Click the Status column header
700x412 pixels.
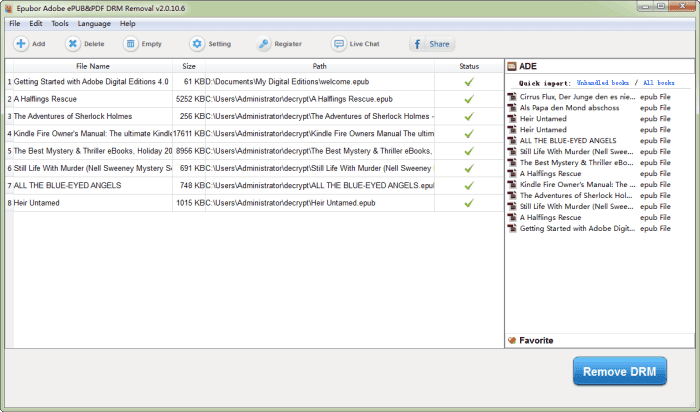click(x=469, y=66)
